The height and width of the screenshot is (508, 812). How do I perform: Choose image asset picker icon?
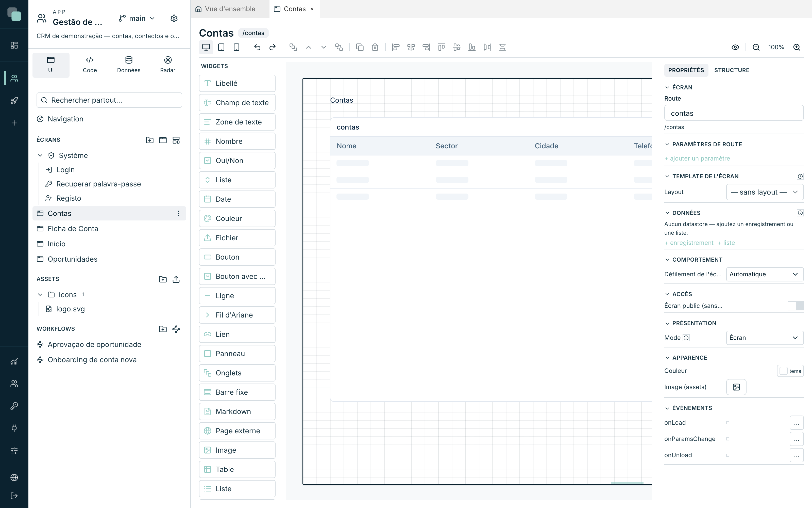pyautogui.click(x=736, y=387)
